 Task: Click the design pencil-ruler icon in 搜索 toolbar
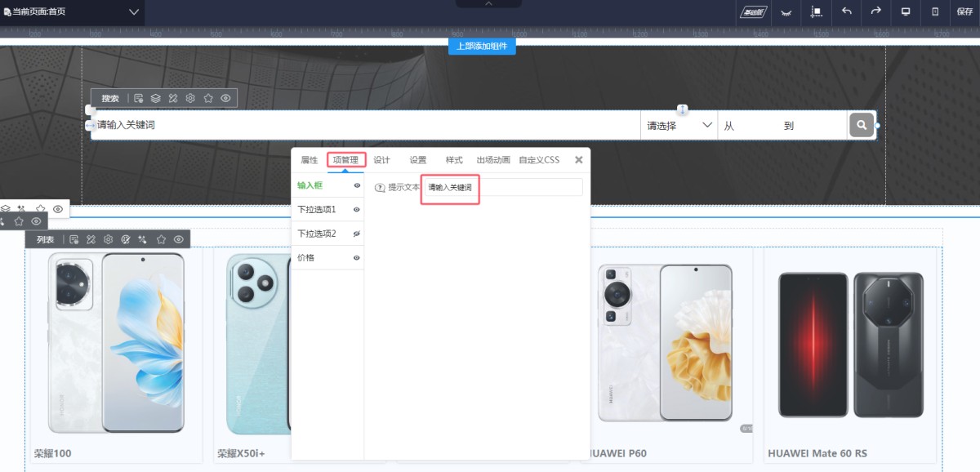[x=173, y=98]
